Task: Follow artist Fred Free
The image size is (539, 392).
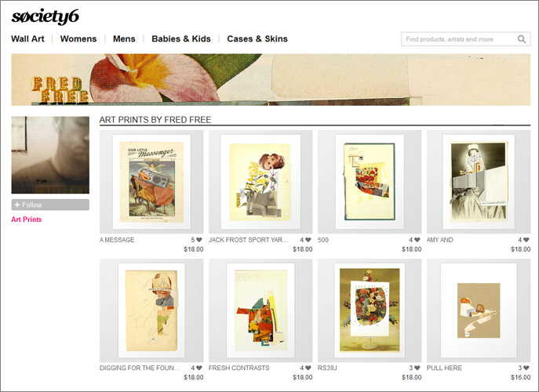Action: pos(50,205)
